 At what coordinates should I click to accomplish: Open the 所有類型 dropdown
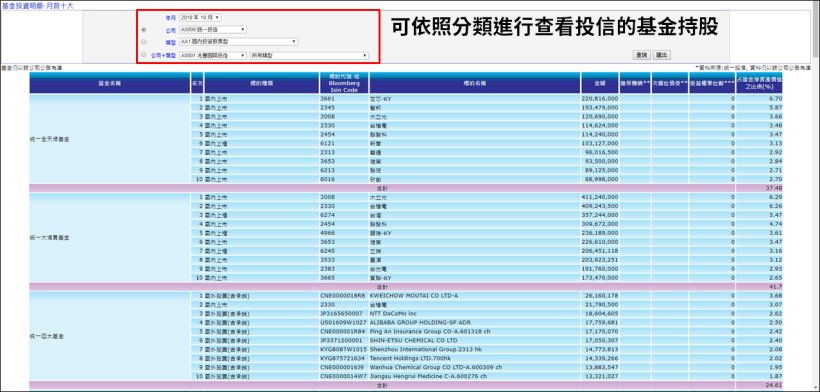pyautogui.click(x=309, y=55)
